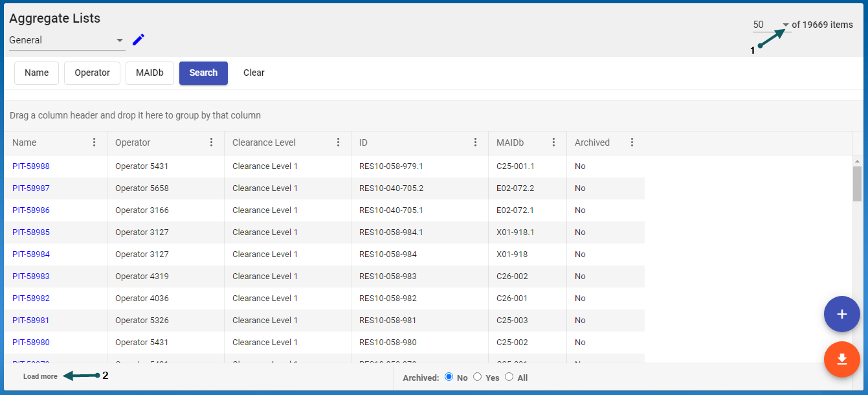Screen dimensions: 868x395
Task: Open Clearance Level column three-dot menu
Action: 339,142
